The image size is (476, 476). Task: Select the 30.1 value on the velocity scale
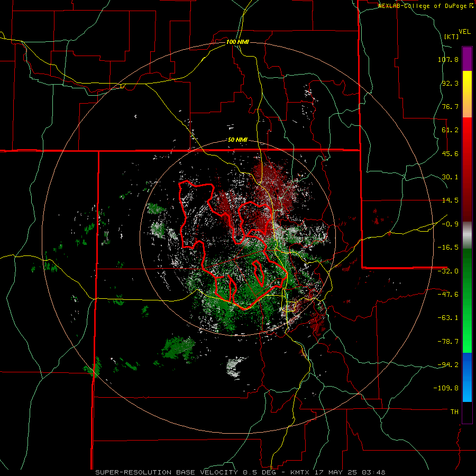pyautogui.click(x=450, y=177)
